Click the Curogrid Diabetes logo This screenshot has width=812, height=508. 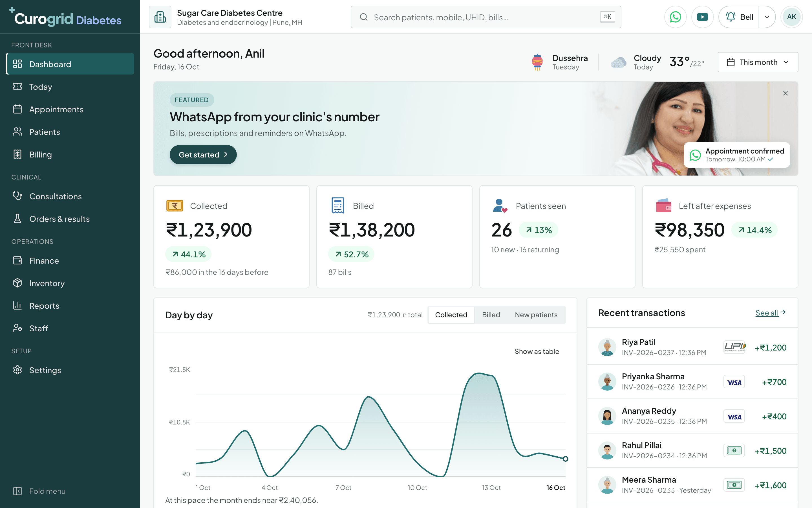tap(65, 17)
